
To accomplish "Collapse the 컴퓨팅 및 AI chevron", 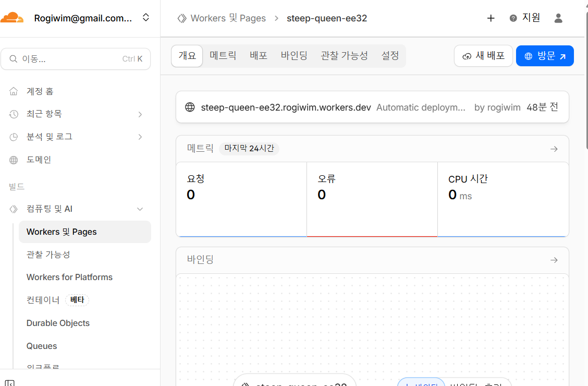I will (x=140, y=209).
